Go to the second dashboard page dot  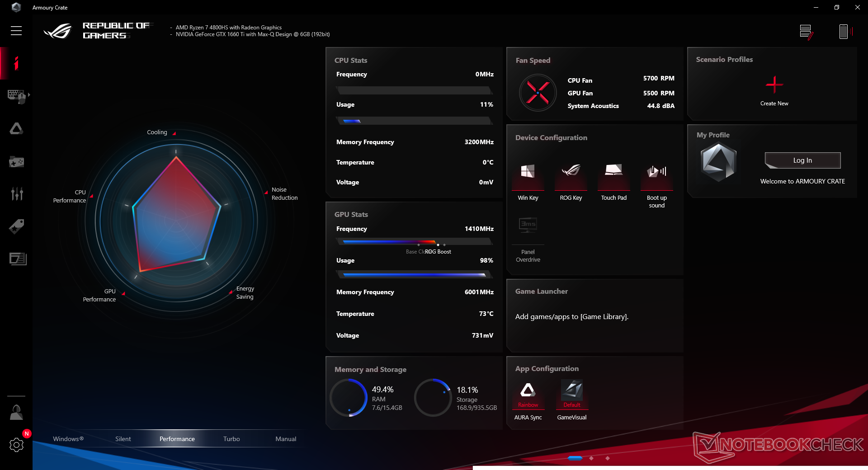(x=591, y=458)
